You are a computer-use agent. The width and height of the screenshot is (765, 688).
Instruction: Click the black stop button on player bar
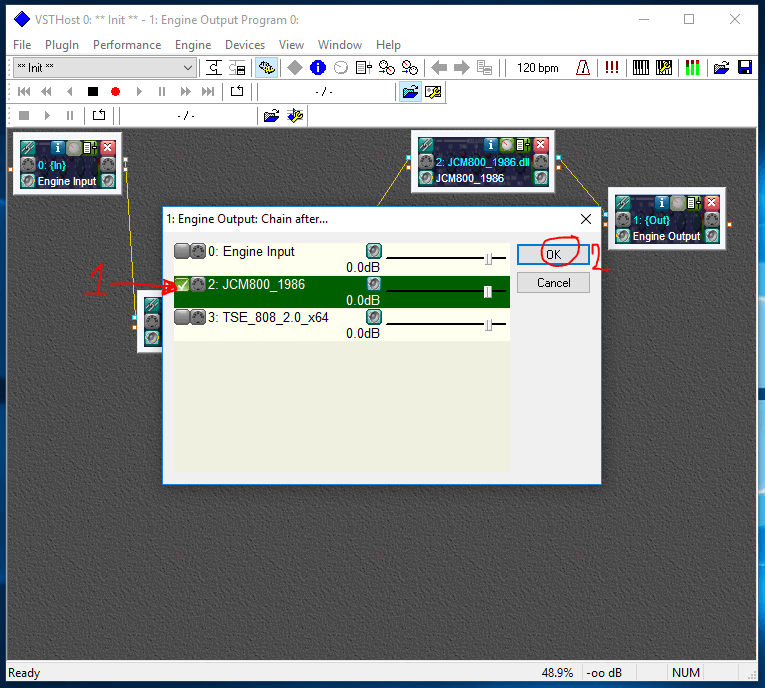pyautogui.click(x=93, y=92)
